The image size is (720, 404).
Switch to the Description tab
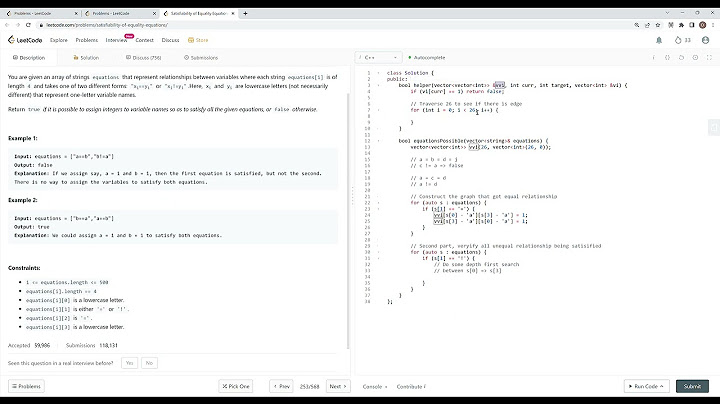(x=29, y=58)
